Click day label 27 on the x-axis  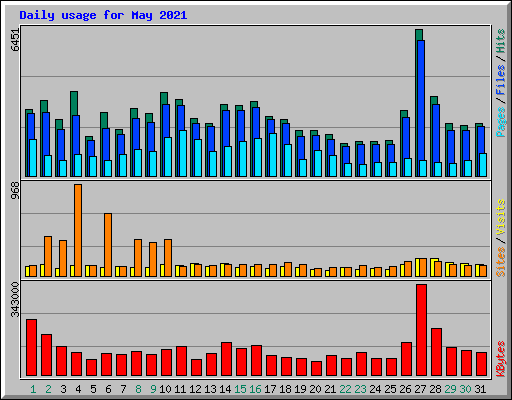[x=420, y=389]
